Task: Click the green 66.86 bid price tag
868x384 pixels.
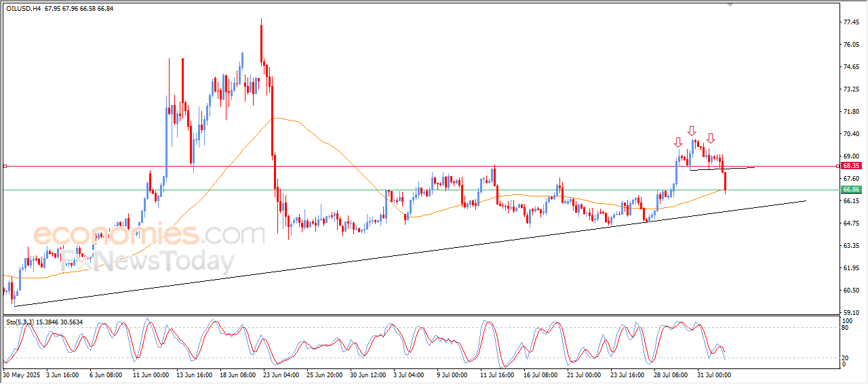Action: point(851,190)
